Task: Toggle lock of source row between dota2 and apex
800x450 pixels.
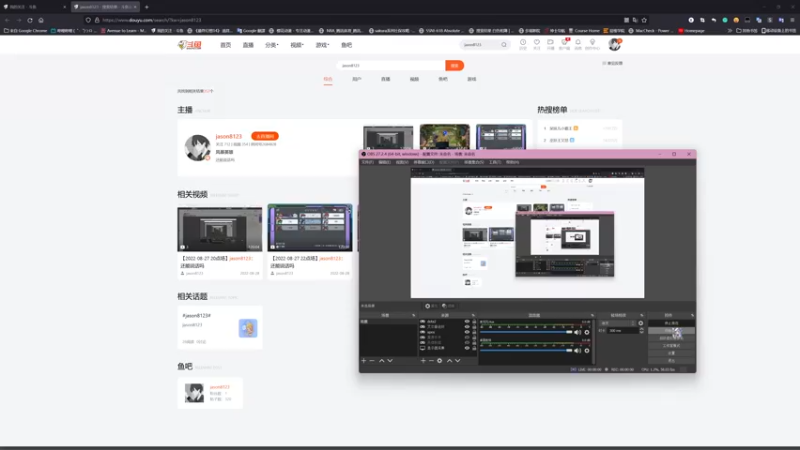Action: pos(474,327)
